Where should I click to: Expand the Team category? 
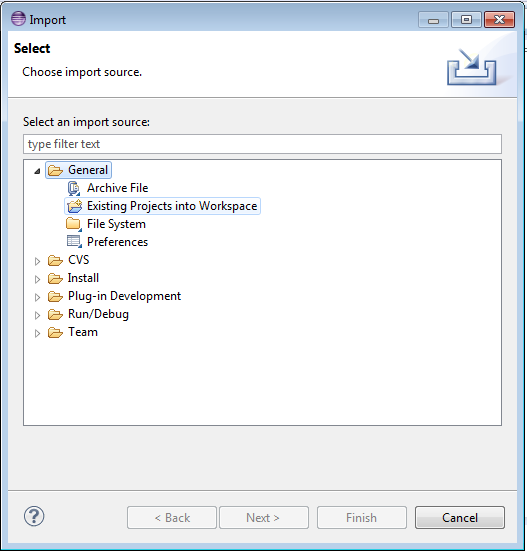pos(37,333)
